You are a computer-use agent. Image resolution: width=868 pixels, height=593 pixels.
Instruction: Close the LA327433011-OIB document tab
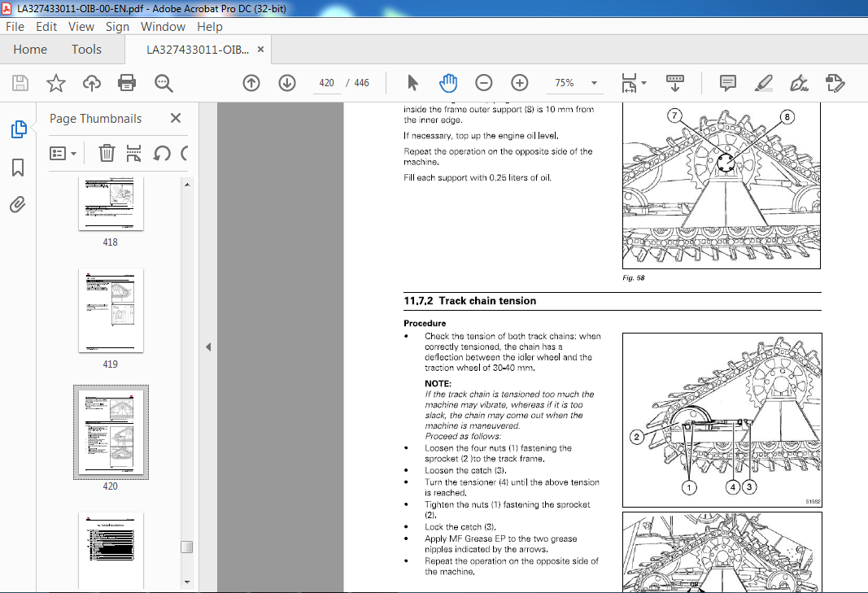click(261, 50)
